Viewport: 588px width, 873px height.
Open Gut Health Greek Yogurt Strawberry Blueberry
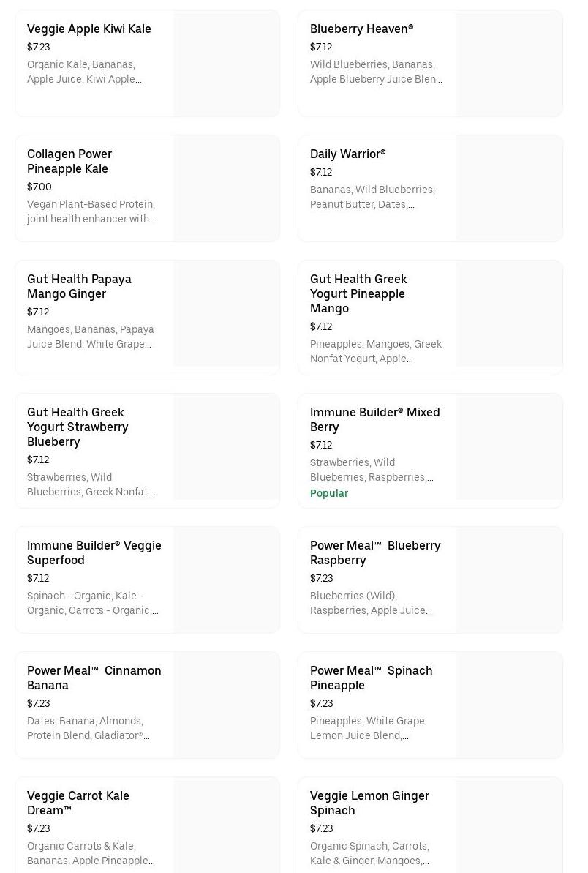(x=78, y=427)
